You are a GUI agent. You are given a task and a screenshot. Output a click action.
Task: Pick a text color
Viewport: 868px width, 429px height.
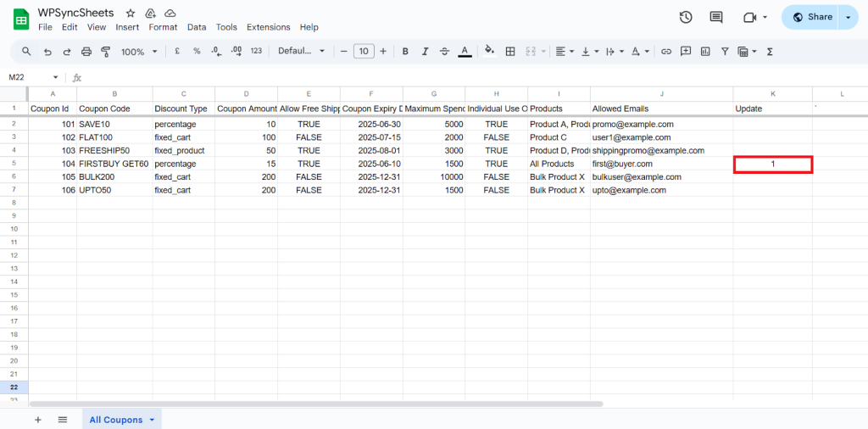tap(465, 52)
